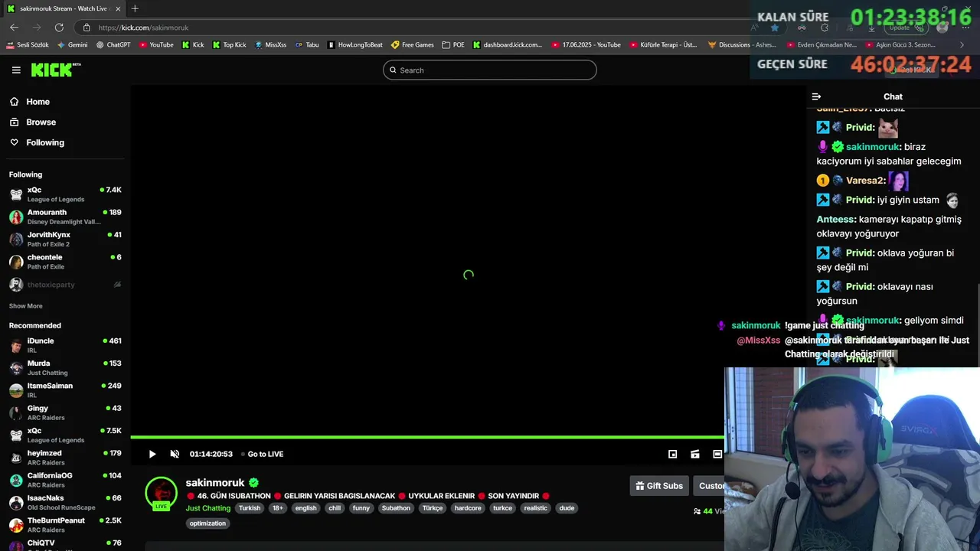Open IsaacNaks recommended channel
980x551 pixels.
point(65,503)
